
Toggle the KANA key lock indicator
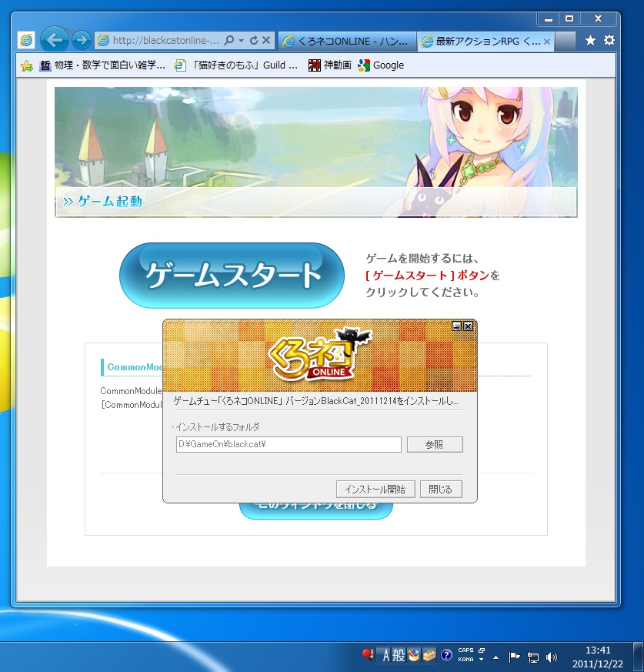click(465, 660)
